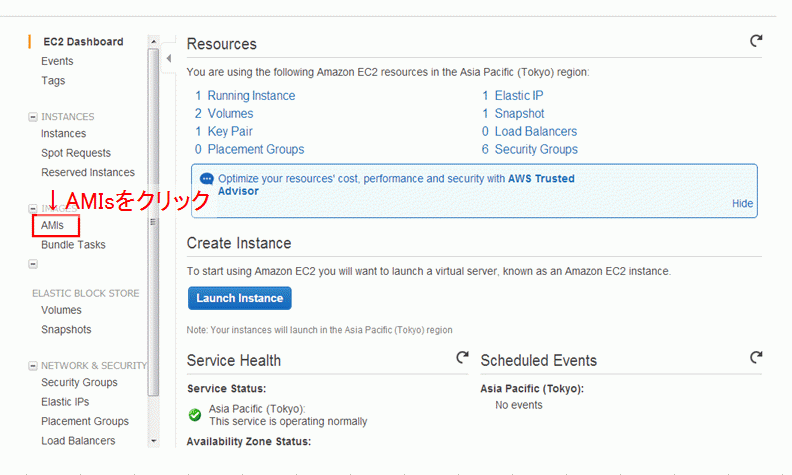Click the sidebar scrollbar up arrow
This screenshot has height=475, width=792.
(154, 41)
